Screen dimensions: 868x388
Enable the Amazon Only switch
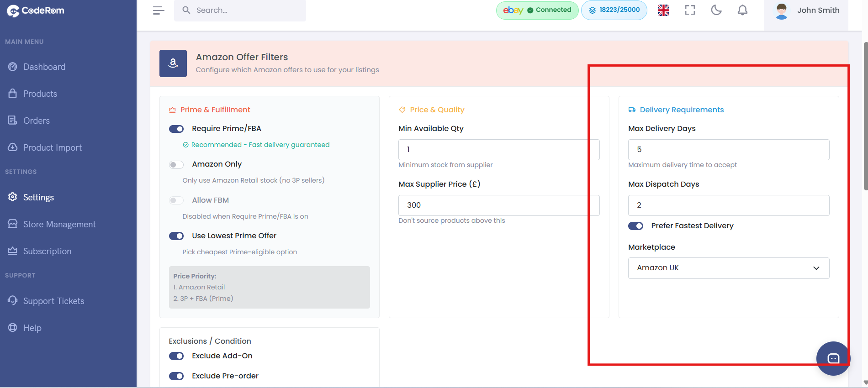pyautogui.click(x=176, y=164)
